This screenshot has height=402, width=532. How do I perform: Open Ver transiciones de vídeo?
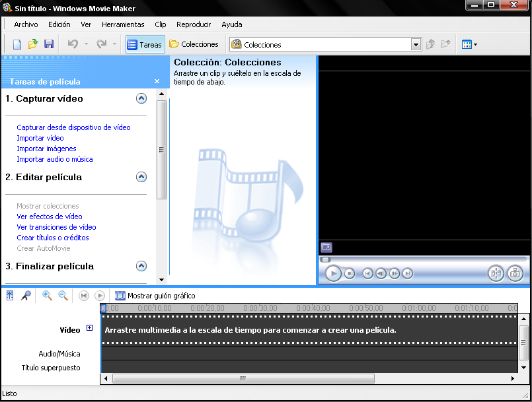[x=56, y=227]
